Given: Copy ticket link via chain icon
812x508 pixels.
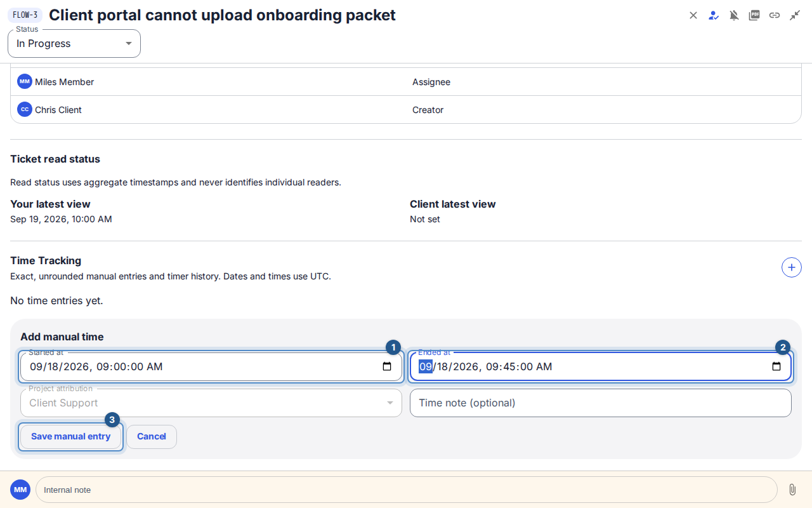Looking at the screenshot, I should tap(775, 15).
